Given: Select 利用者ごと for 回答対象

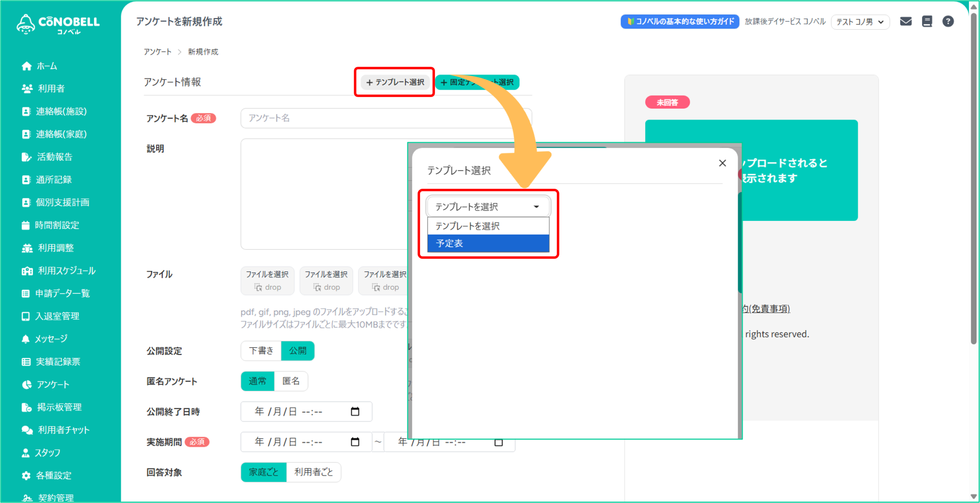Looking at the screenshot, I should 314,472.
